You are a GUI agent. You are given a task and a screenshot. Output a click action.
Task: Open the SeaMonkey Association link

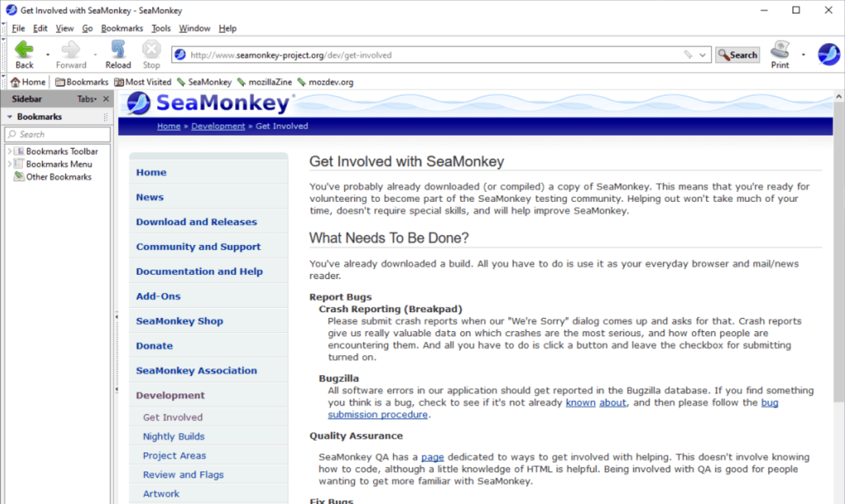[x=197, y=371]
